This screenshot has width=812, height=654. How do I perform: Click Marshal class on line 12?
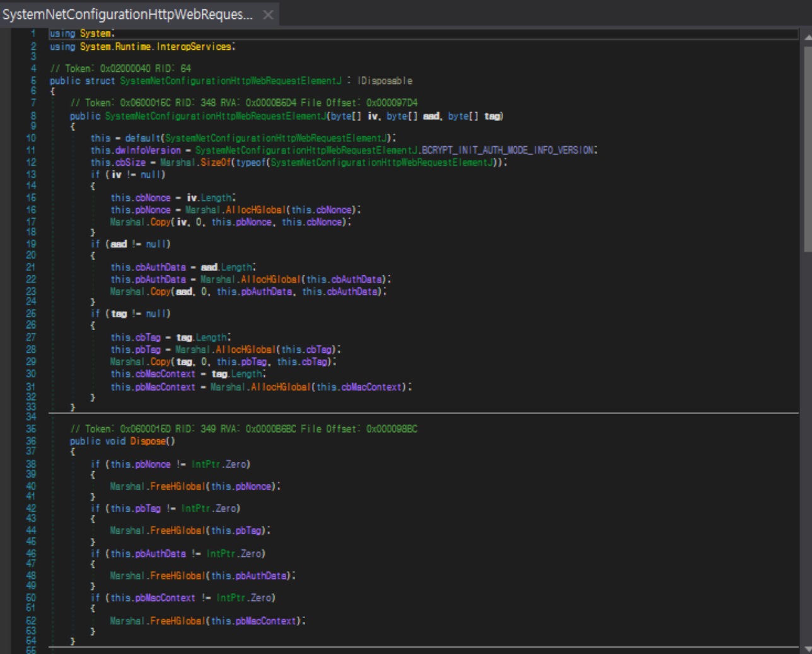coord(178,162)
